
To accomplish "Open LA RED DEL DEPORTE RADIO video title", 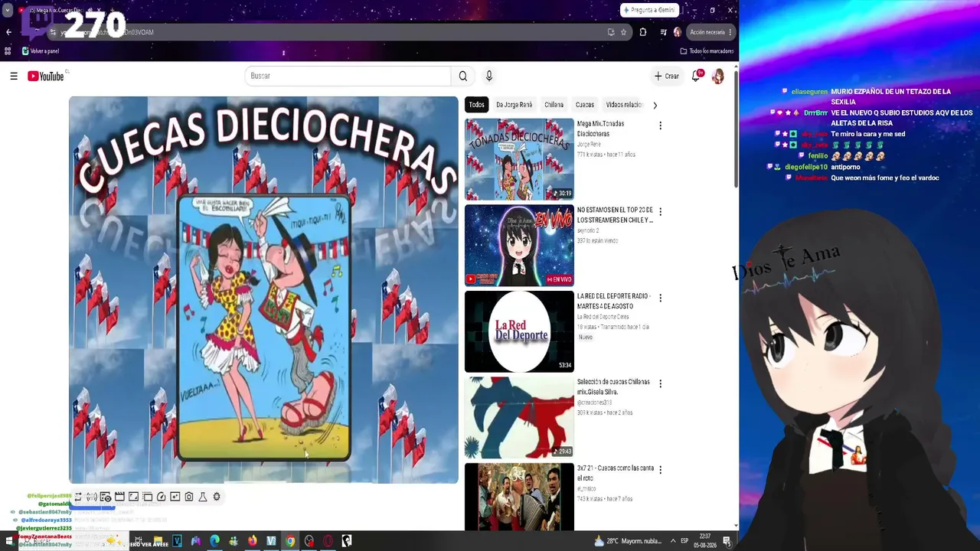I will pyautogui.click(x=614, y=301).
